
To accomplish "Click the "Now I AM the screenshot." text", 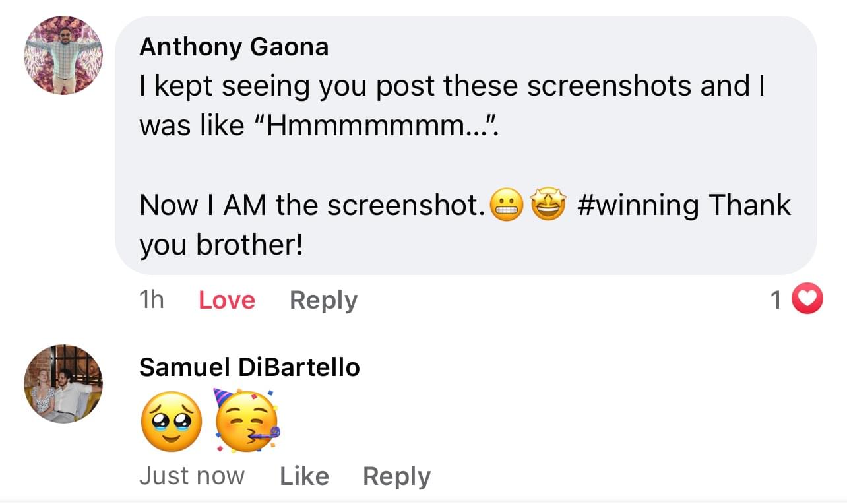I will [x=310, y=206].
